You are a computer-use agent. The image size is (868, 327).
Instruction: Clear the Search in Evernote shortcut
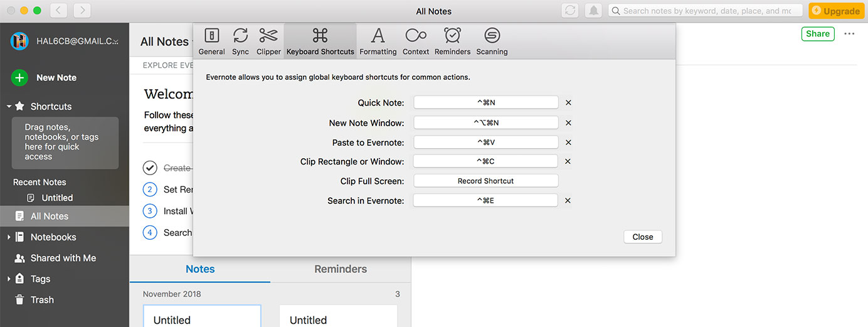coord(568,201)
